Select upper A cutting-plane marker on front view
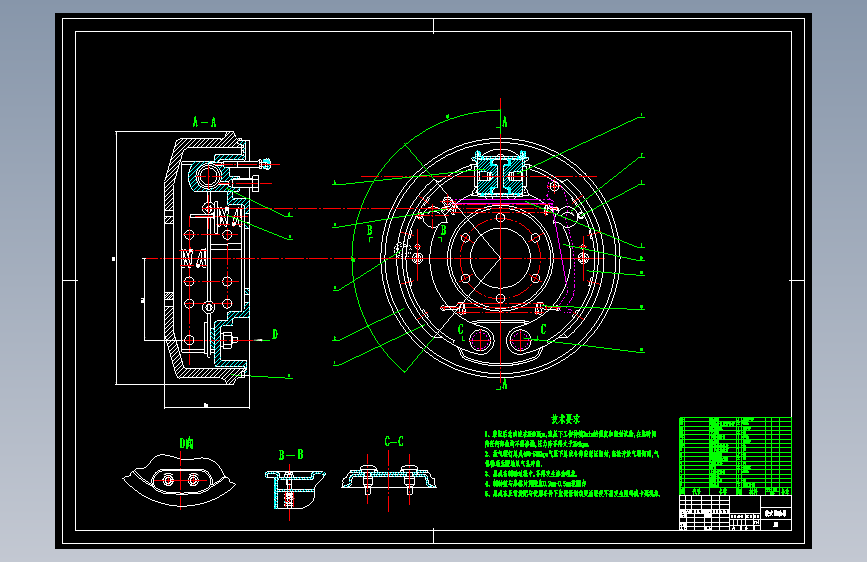867x562 pixels. 504,122
